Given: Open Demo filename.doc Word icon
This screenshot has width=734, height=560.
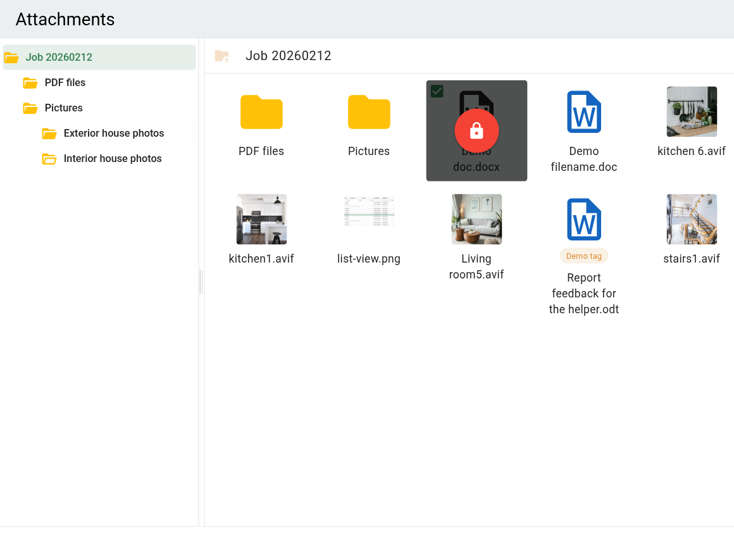Looking at the screenshot, I should point(584,112).
